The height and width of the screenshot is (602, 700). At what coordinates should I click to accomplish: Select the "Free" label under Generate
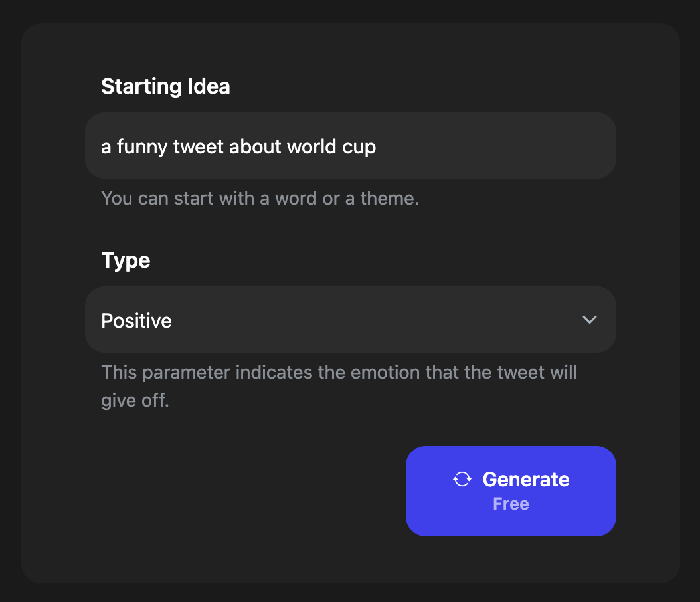(x=511, y=504)
